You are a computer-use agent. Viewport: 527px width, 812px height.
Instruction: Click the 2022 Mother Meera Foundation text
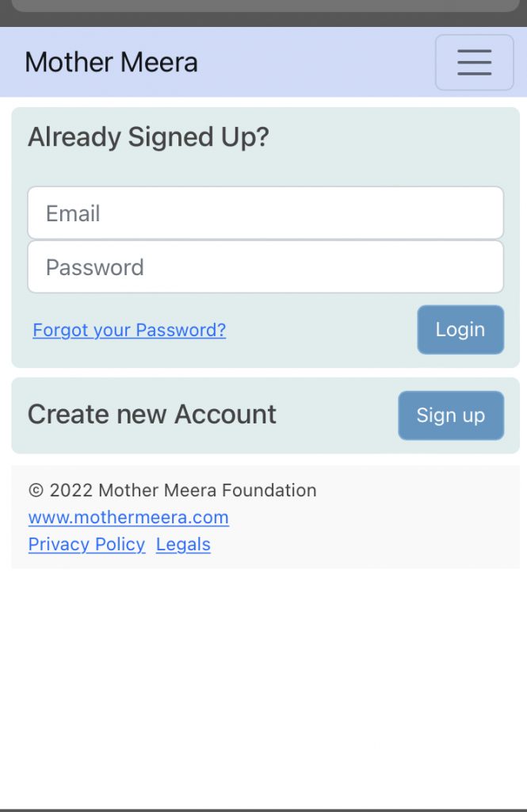183,490
